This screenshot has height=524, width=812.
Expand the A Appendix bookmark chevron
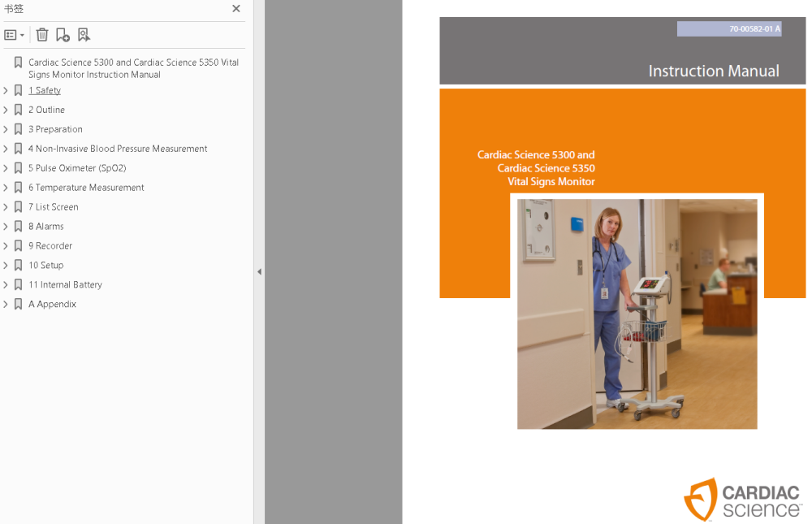[x=6, y=304]
